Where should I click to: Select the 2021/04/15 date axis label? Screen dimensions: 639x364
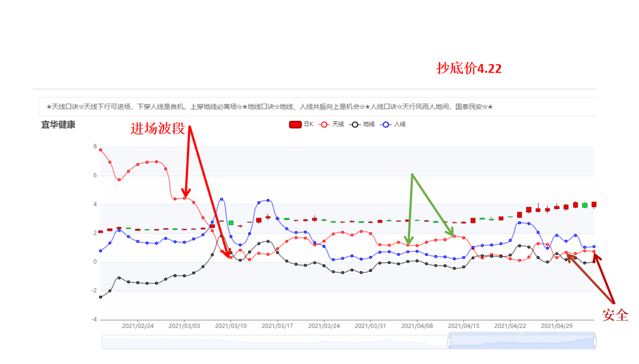tap(463, 326)
